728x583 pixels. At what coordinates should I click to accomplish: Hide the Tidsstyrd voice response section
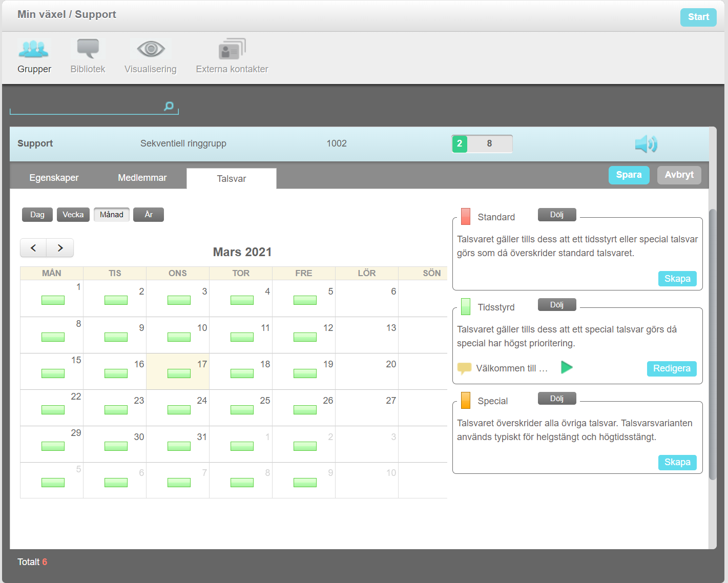(557, 305)
